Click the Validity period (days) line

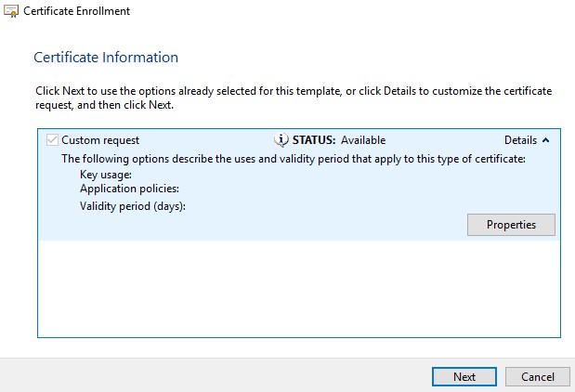coord(133,206)
